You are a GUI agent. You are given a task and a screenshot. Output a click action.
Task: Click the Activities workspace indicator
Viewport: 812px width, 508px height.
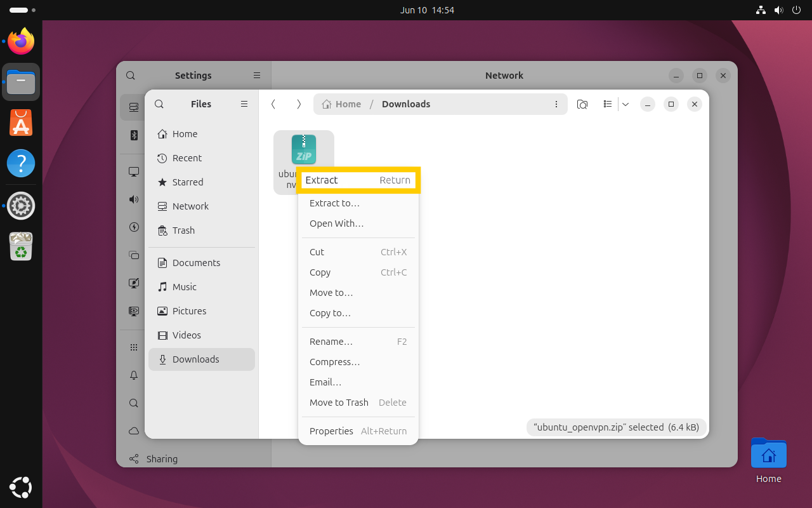23,10
